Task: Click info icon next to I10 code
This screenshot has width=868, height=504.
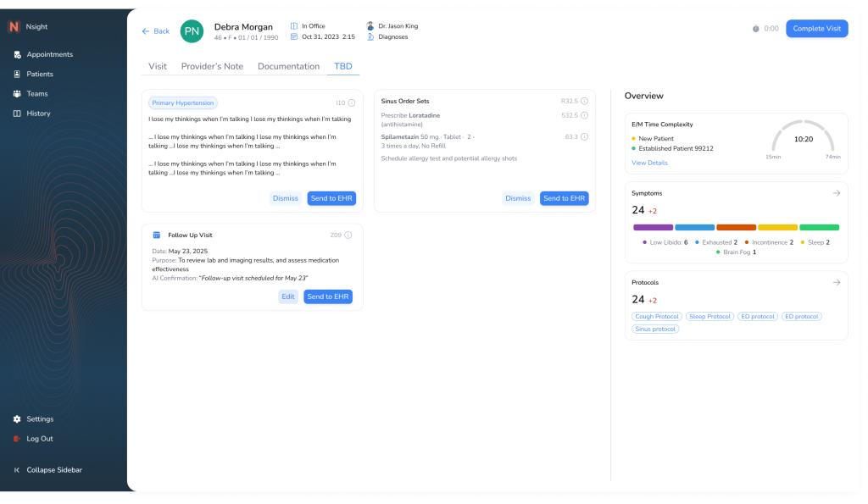Action: tap(352, 102)
